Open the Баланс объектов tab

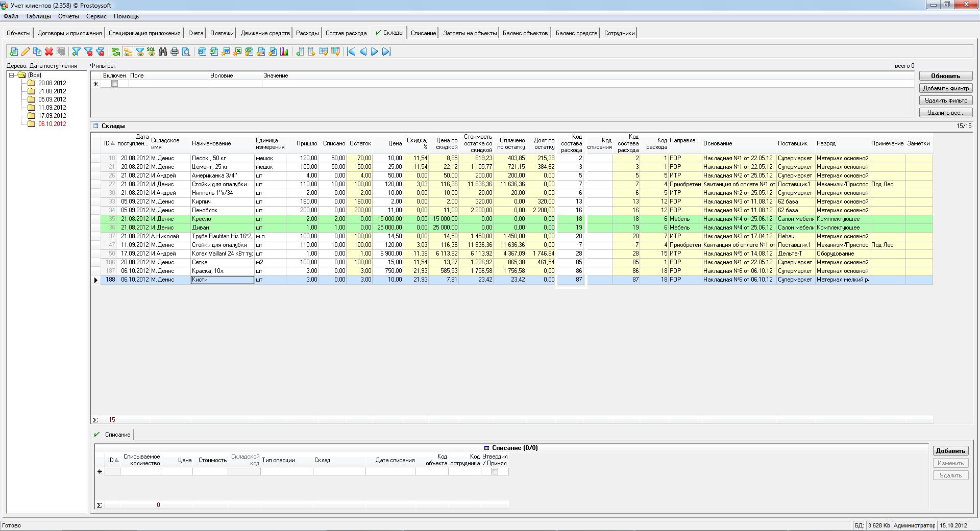click(525, 33)
